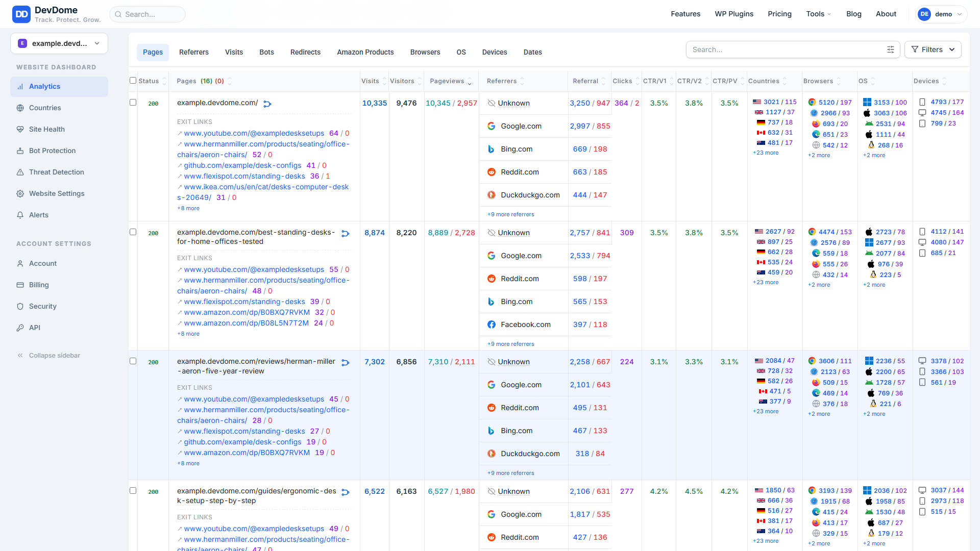The width and height of the screenshot is (980, 551).
Task: Switch to Redirects tab
Action: pos(305,52)
